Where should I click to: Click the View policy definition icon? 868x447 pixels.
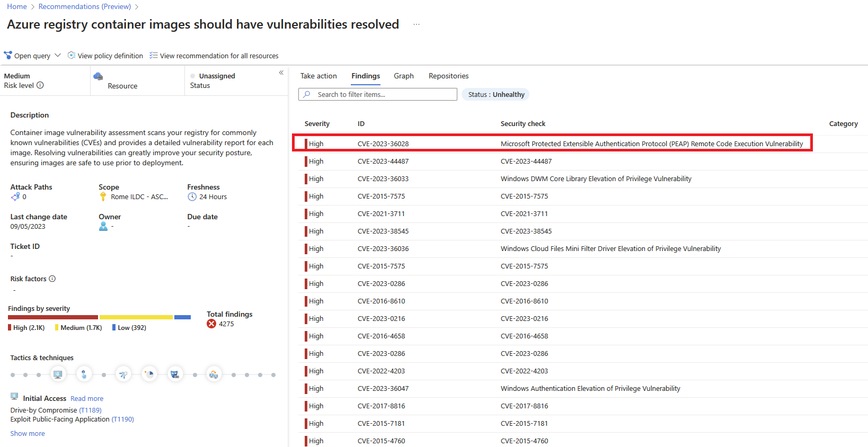(x=72, y=55)
